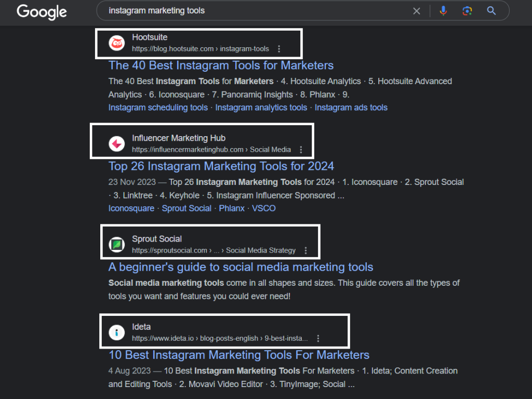The width and height of the screenshot is (532, 399).
Task: Follow Instagram scheduling tools sitelink
Action: [158, 108]
